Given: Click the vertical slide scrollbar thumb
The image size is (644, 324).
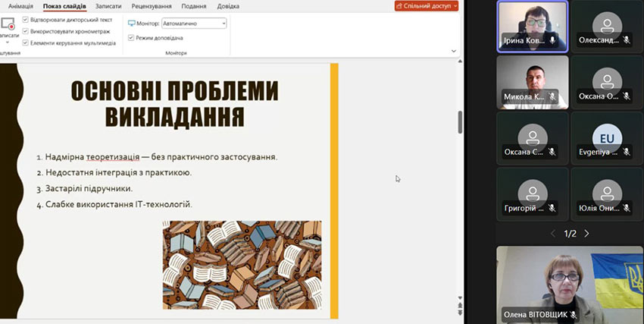Looking at the screenshot, I should [x=460, y=121].
